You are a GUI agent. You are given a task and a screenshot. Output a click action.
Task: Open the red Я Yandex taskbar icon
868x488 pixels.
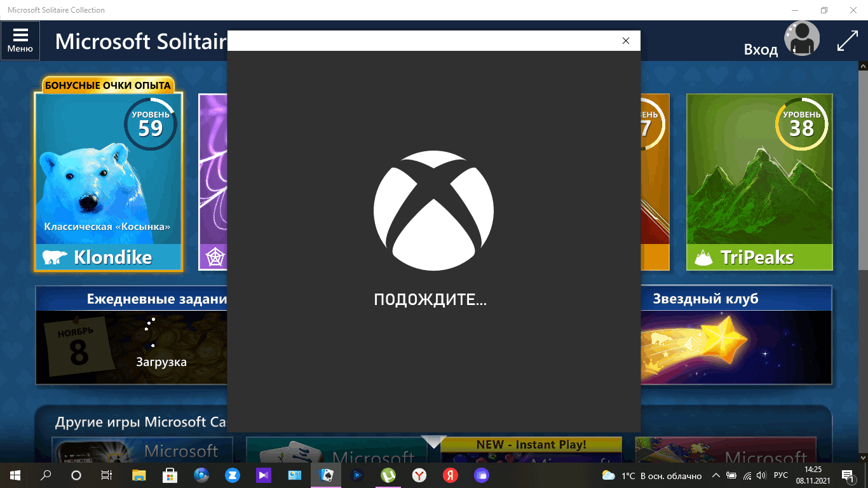click(x=451, y=475)
